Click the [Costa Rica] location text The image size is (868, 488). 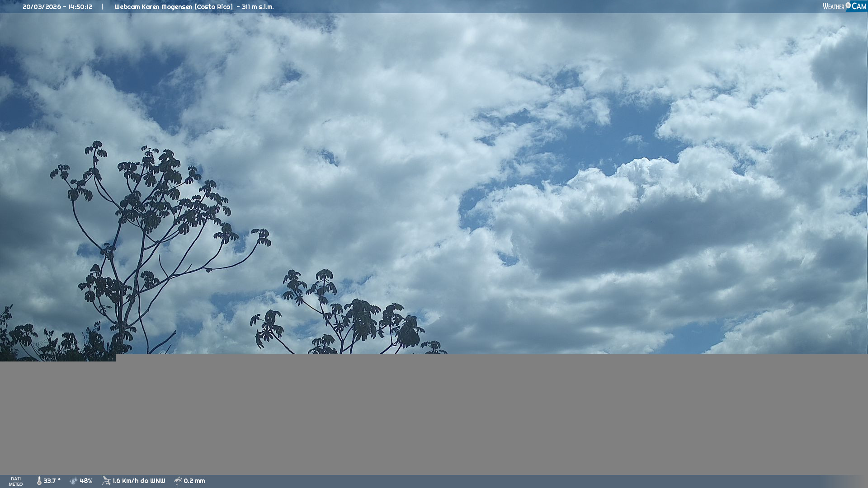(x=213, y=7)
